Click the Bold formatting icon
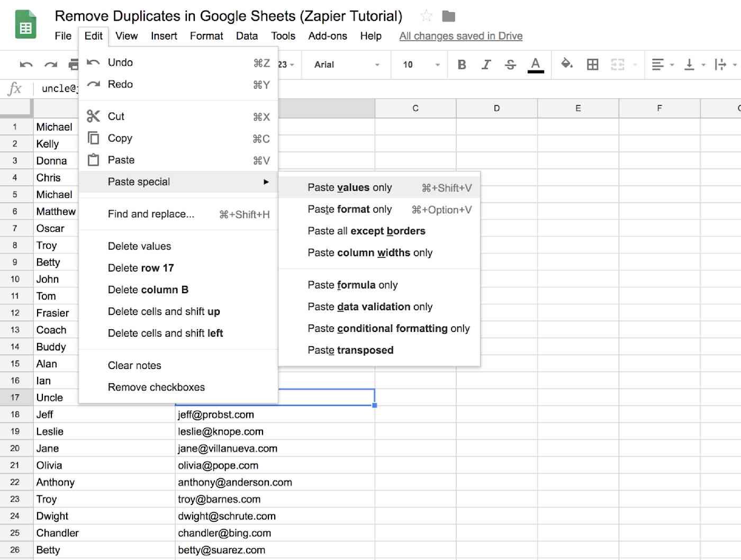Screen dimensions: 741x560 pos(462,65)
